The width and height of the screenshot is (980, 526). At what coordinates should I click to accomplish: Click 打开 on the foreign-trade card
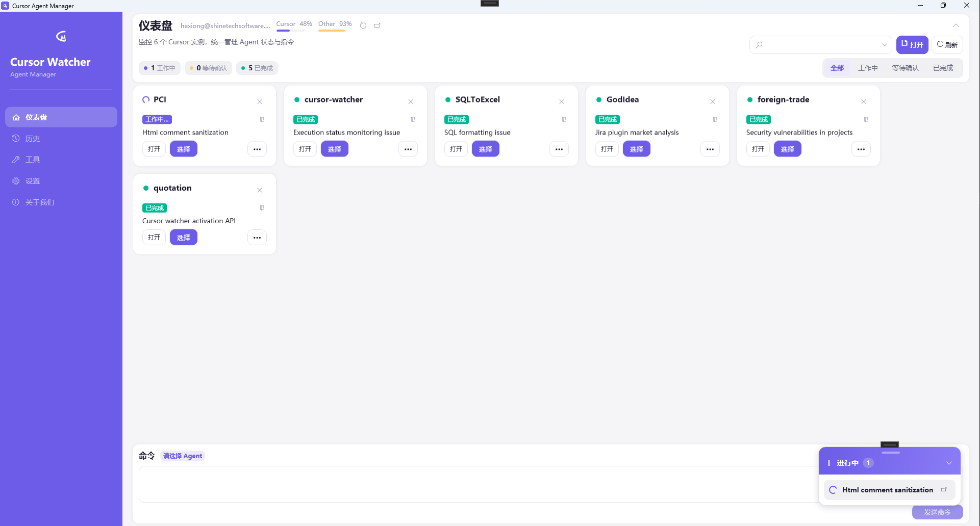tap(758, 149)
